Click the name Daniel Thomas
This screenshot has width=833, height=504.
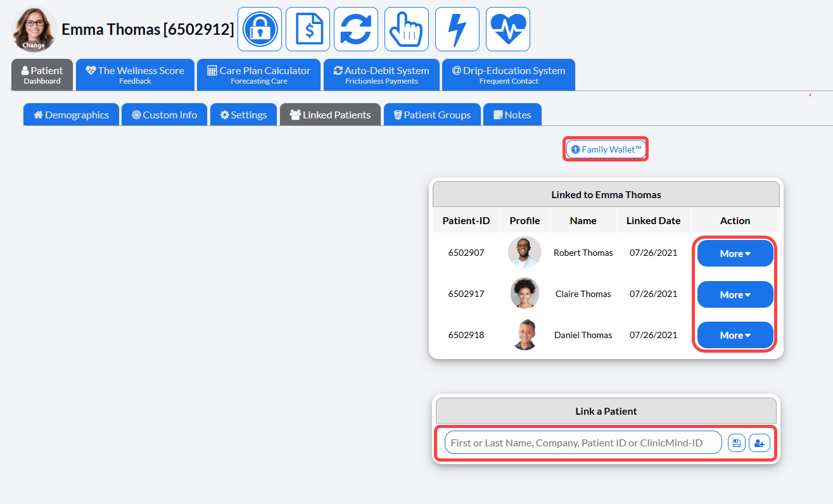(583, 335)
